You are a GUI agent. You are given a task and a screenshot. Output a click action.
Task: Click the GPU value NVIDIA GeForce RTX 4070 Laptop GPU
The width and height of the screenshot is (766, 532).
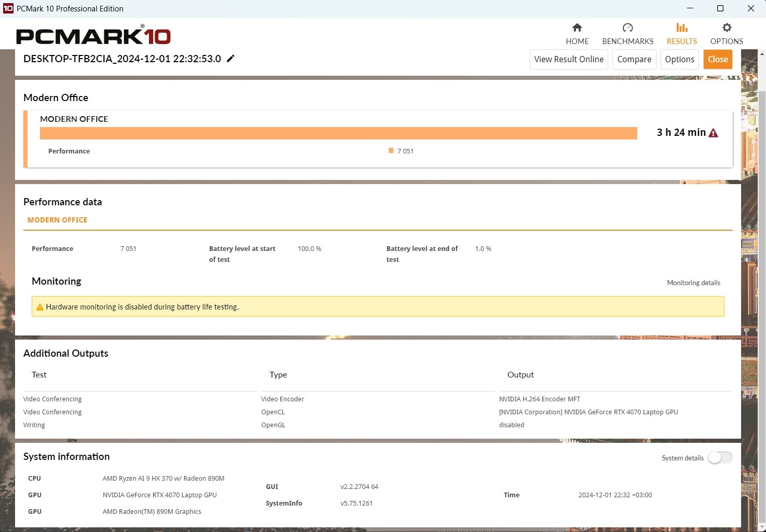pos(160,495)
